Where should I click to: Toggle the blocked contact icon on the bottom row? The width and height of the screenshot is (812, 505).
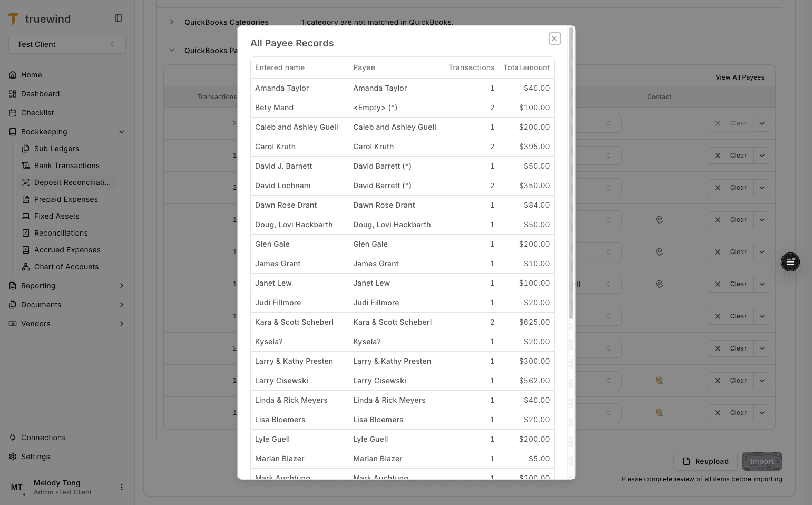(x=659, y=413)
